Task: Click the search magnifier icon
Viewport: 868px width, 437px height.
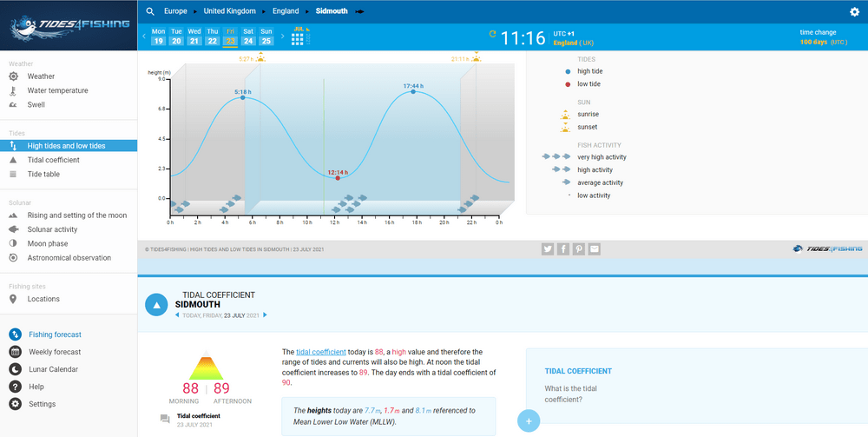Action: 150,11
